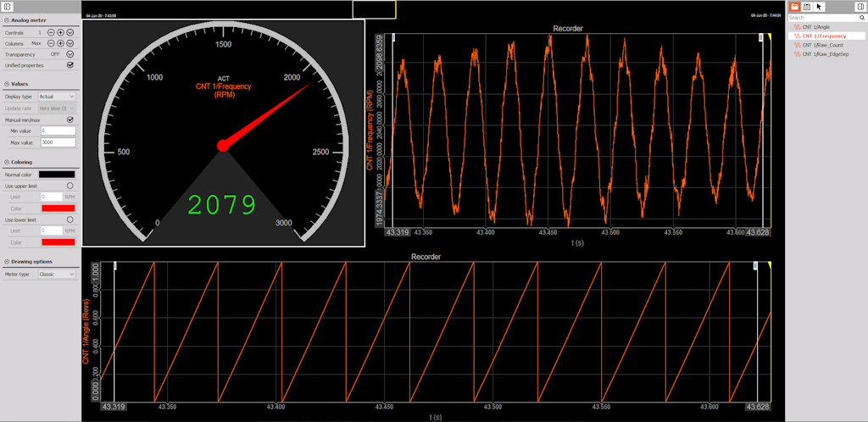Open the Normal color swatch
Viewport: 868px width, 422px height.
(58, 175)
